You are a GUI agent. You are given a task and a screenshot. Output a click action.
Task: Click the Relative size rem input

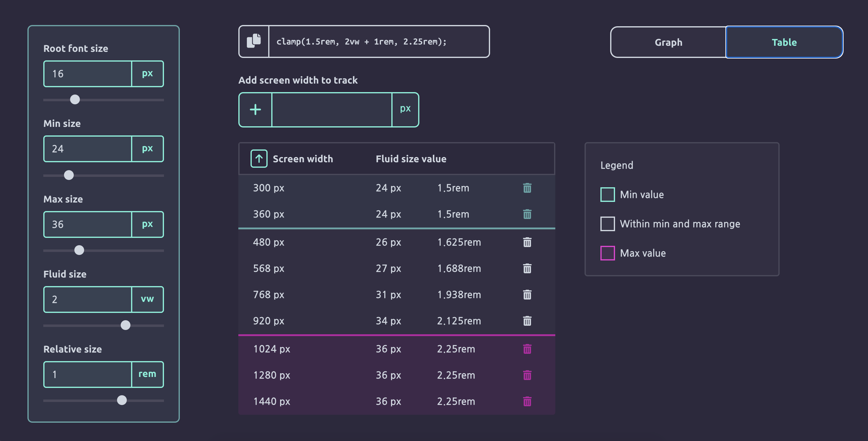click(87, 374)
